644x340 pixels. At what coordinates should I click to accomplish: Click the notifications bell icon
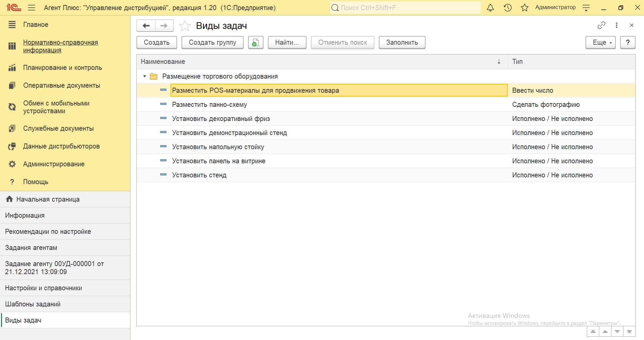click(x=490, y=8)
